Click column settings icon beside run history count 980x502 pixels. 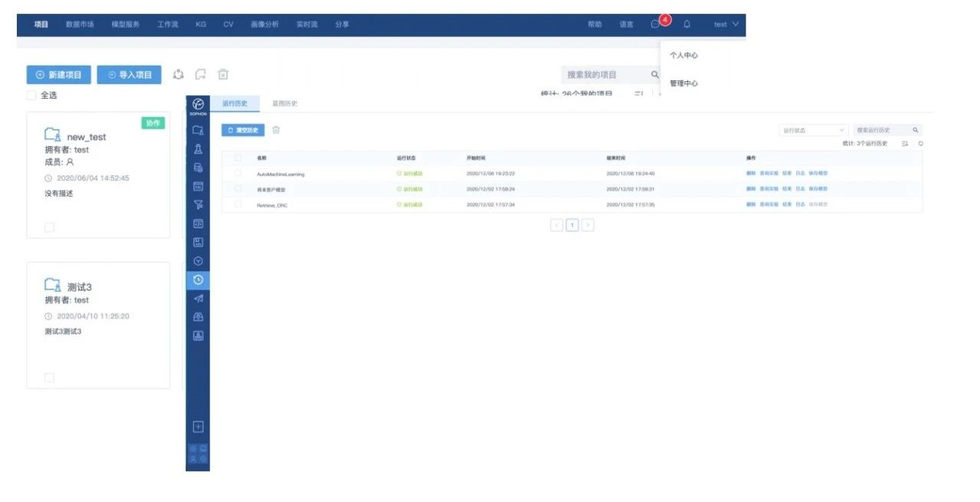[904, 143]
